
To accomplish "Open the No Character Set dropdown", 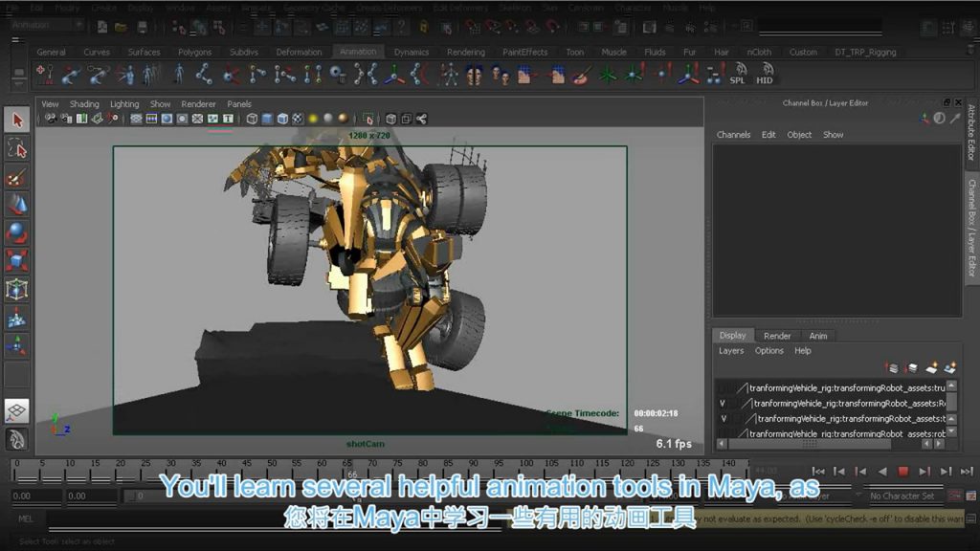I will click(902, 496).
